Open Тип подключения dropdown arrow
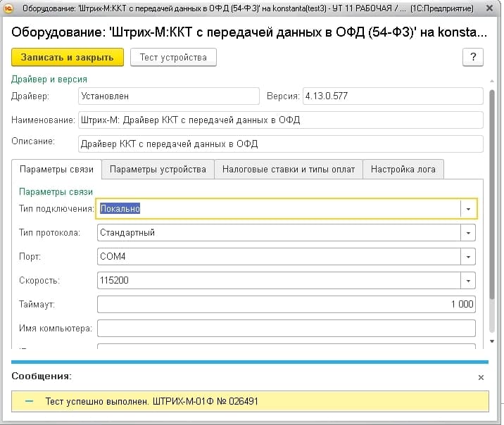Image resolution: width=504 pixels, height=425 pixels. (468, 209)
